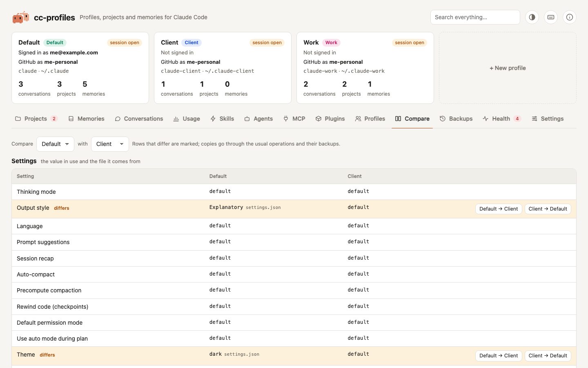Image resolution: width=588 pixels, height=368 pixels.
Task: Click the people Profiles icon
Action: (358, 119)
